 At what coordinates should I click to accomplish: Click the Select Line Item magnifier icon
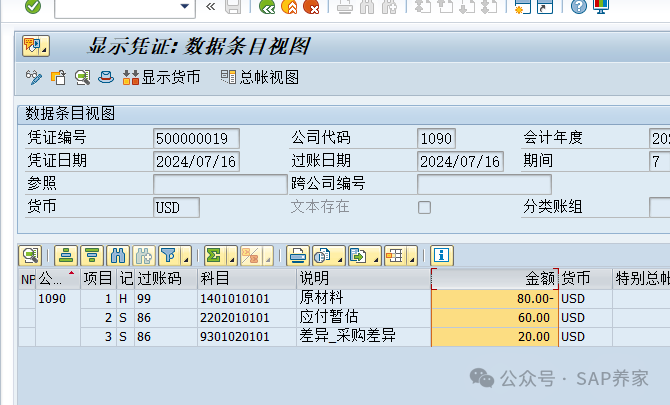point(82,77)
